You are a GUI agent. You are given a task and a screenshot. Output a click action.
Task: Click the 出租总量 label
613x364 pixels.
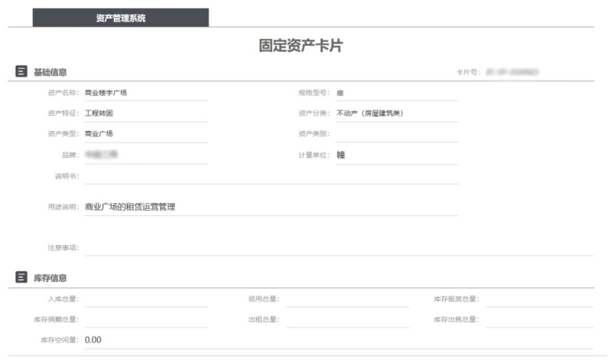tap(264, 319)
